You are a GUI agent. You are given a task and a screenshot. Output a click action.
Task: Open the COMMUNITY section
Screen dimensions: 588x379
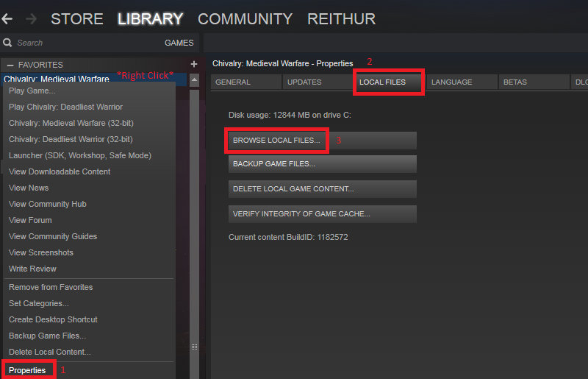click(245, 19)
